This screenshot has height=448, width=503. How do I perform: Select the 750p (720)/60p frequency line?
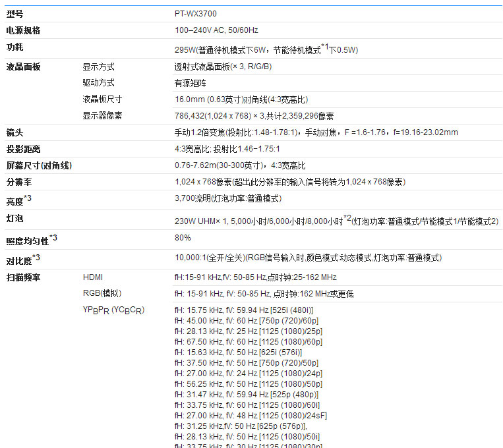click(x=247, y=321)
